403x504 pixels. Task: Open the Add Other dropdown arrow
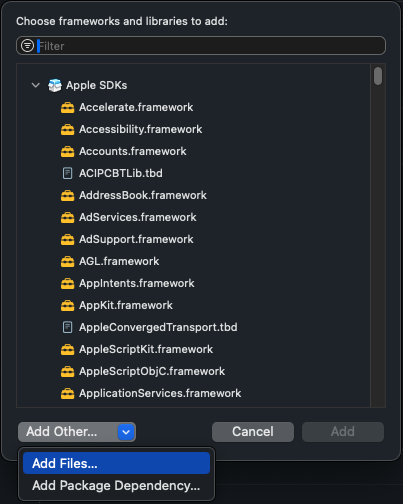click(126, 432)
